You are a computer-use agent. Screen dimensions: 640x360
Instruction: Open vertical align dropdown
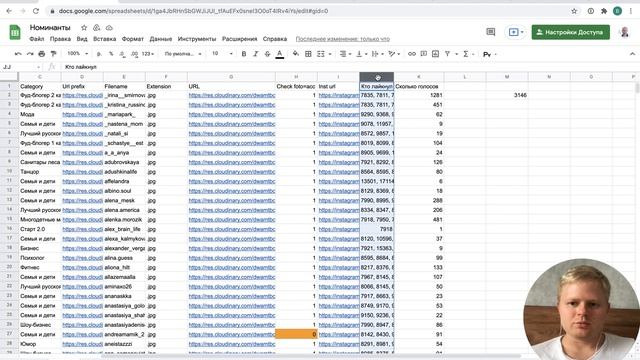point(362,54)
